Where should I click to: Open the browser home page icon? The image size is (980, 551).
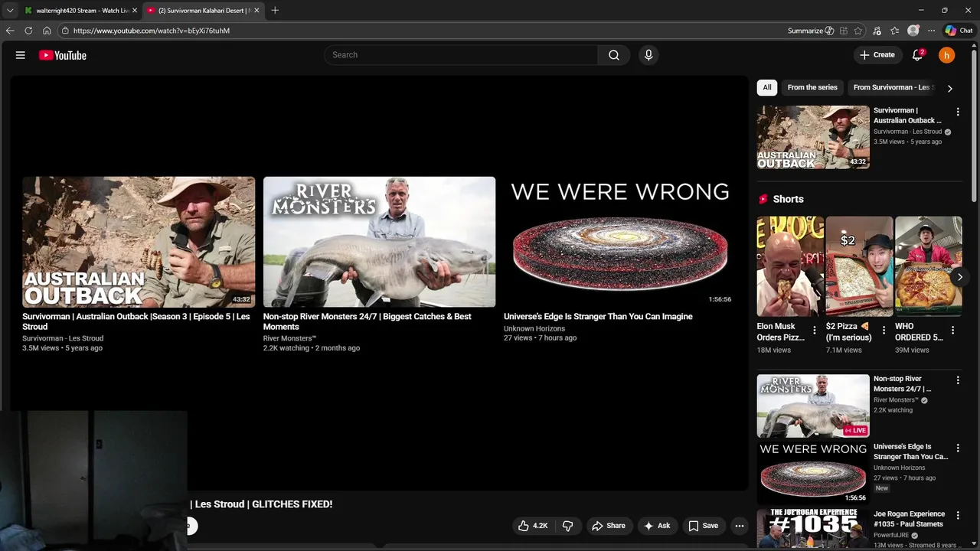47,31
